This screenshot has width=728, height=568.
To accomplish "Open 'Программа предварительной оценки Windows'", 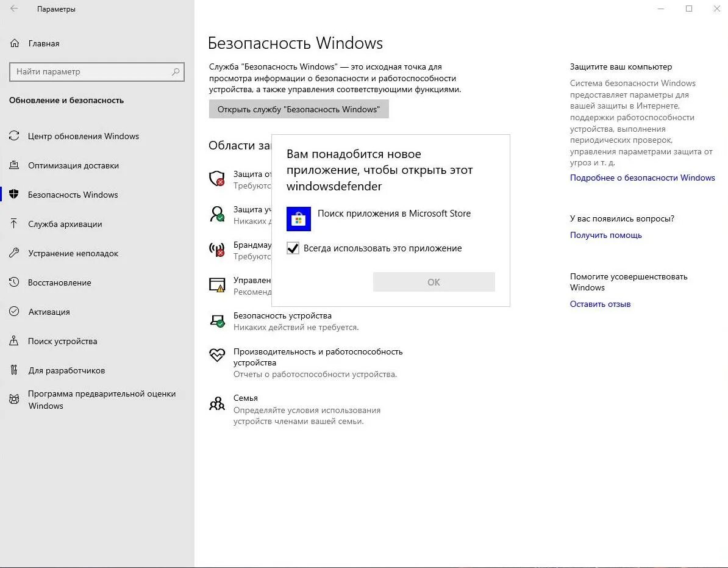I will click(x=102, y=400).
